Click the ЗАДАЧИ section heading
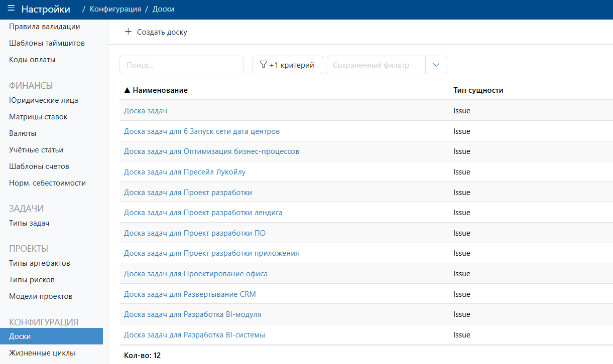The width and height of the screenshot is (613, 364). point(27,209)
